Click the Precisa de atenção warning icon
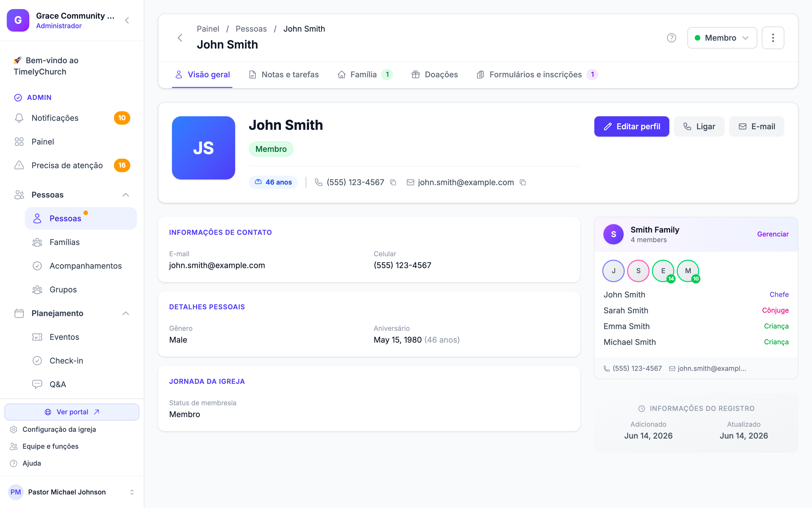Viewport: 812px width, 508px height. pos(19,165)
